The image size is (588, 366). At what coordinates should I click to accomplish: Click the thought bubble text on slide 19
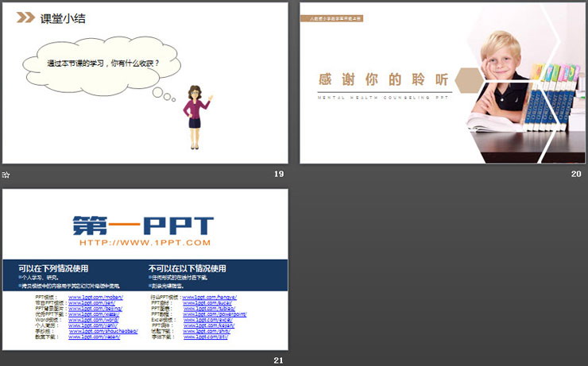(103, 64)
